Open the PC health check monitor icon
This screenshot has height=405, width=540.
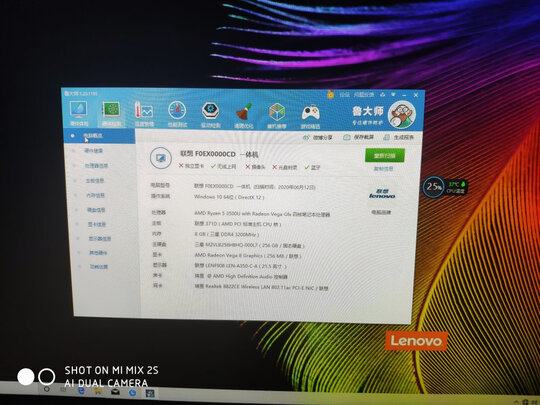[x=79, y=110]
